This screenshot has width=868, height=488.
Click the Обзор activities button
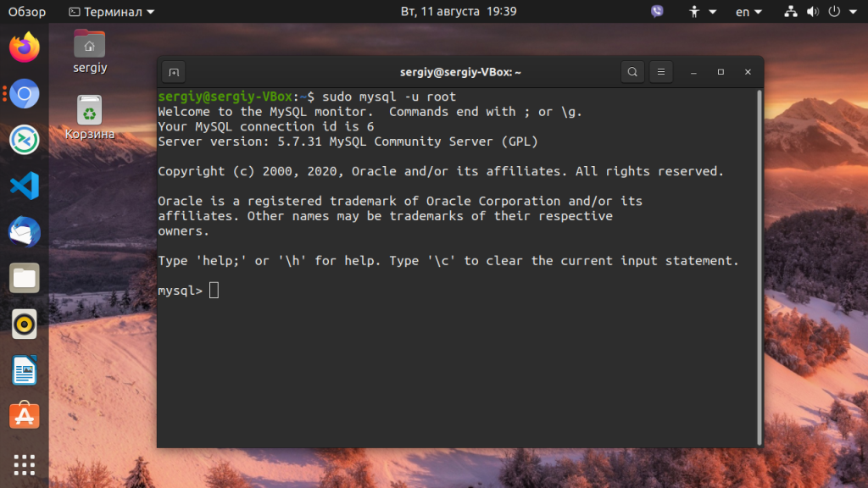tap(26, 12)
